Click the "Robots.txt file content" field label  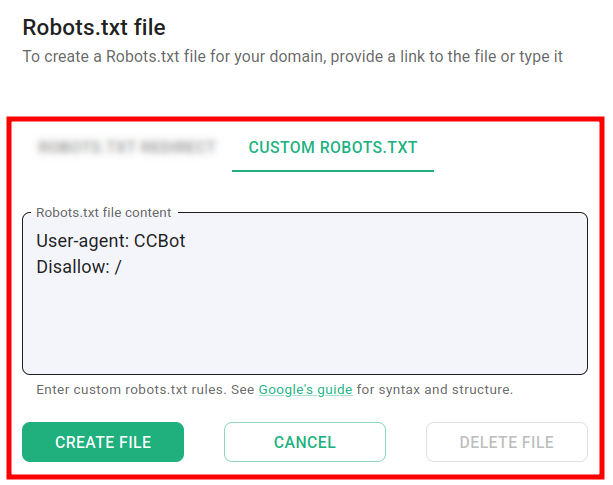(x=103, y=212)
